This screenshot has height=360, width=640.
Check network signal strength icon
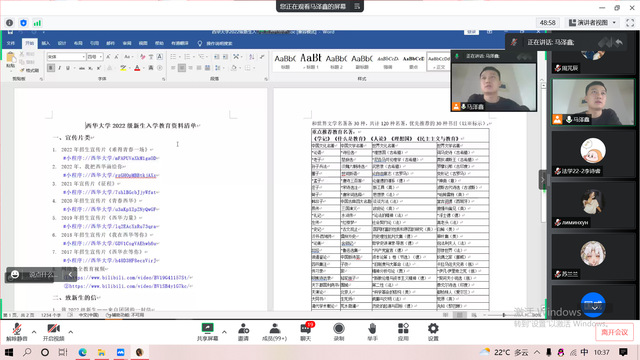37,23
